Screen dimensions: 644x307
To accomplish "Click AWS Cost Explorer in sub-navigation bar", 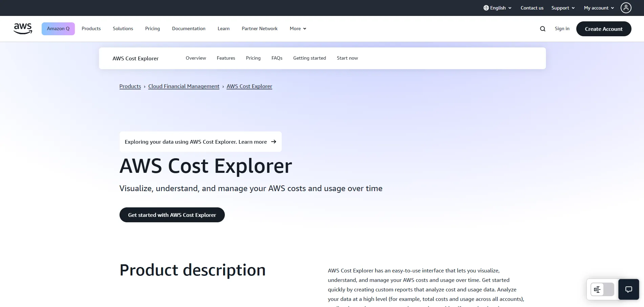I will point(135,58).
